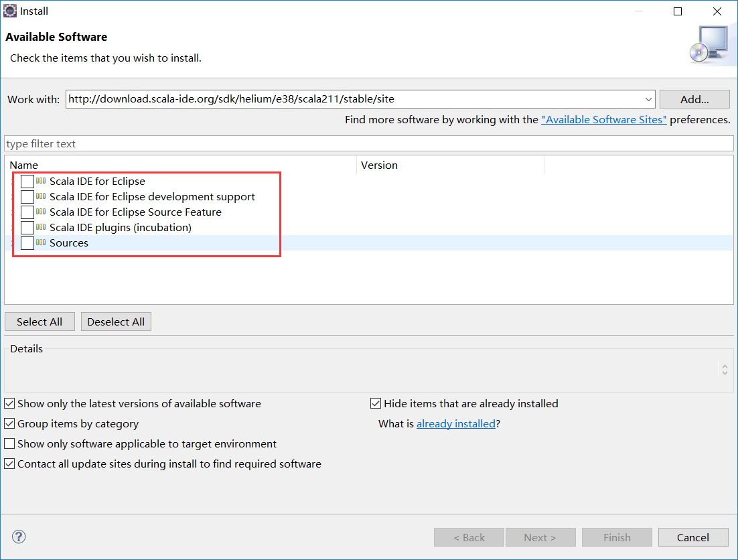Expand Scala IDE for Eclipse development support category

13,197
